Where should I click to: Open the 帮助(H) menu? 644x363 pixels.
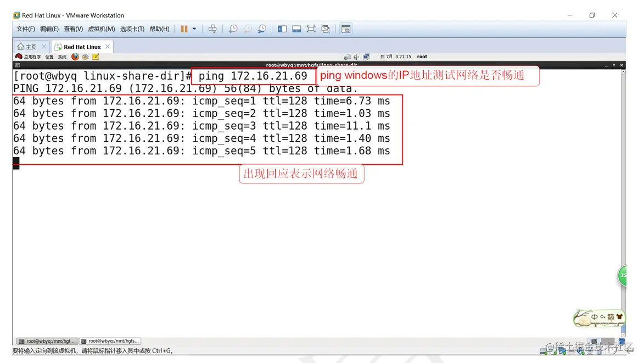tap(159, 29)
